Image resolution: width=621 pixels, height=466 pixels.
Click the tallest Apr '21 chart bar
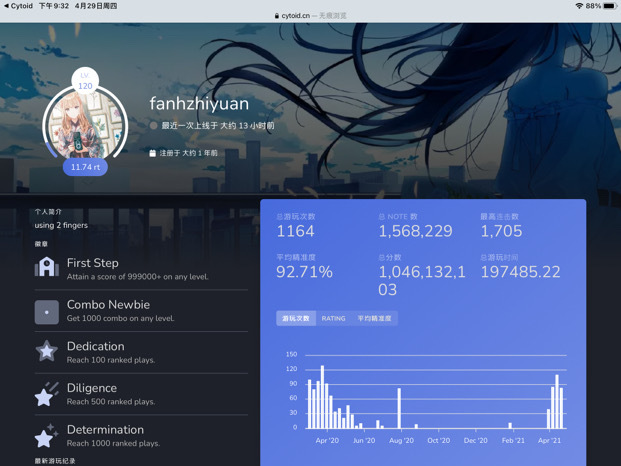pos(557,401)
